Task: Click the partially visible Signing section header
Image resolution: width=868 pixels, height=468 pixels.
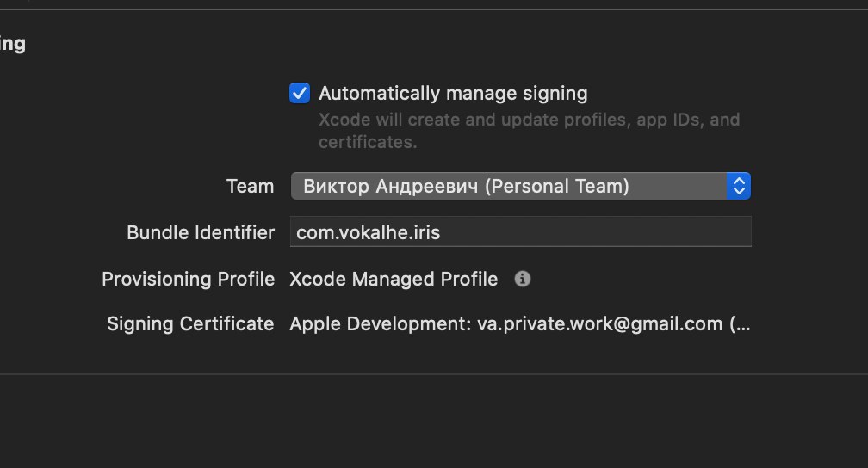Action: click(x=13, y=44)
